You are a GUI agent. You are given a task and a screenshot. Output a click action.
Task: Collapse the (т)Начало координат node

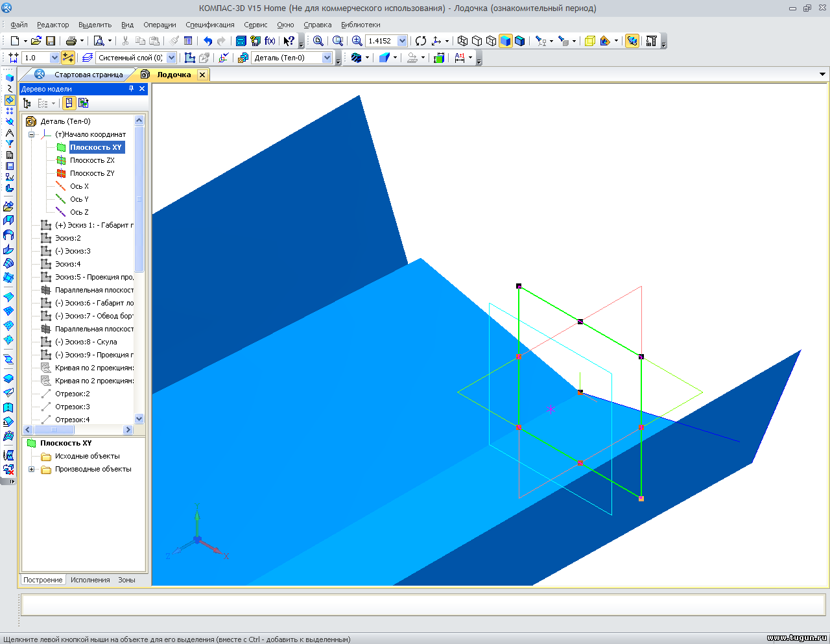click(31, 134)
